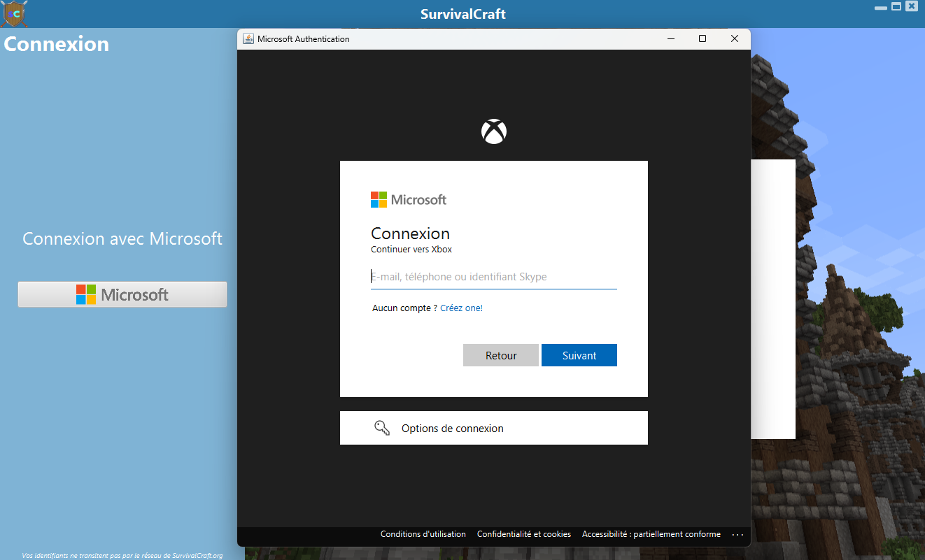Screen dimensions: 925x560
Task: Click the Aucun compte ? text
Action: [404, 308]
